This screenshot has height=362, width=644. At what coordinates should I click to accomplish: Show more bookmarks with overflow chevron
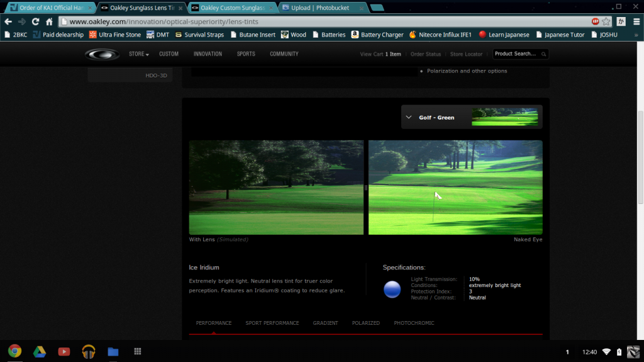636,35
